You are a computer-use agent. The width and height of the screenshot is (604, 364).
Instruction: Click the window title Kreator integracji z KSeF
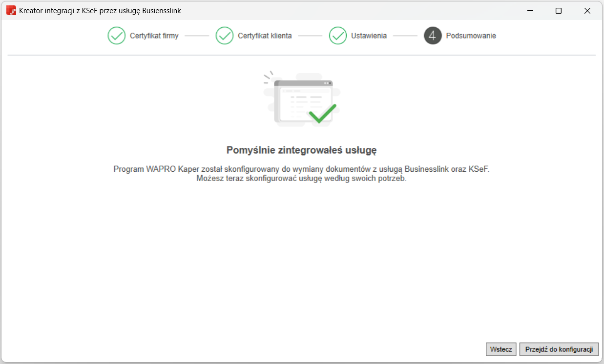click(x=100, y=10)
